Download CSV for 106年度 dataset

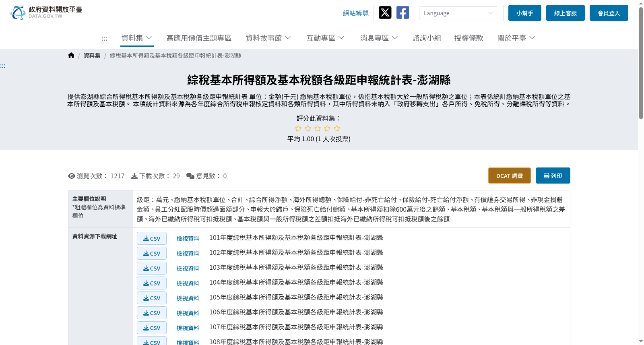coord(152,313)
